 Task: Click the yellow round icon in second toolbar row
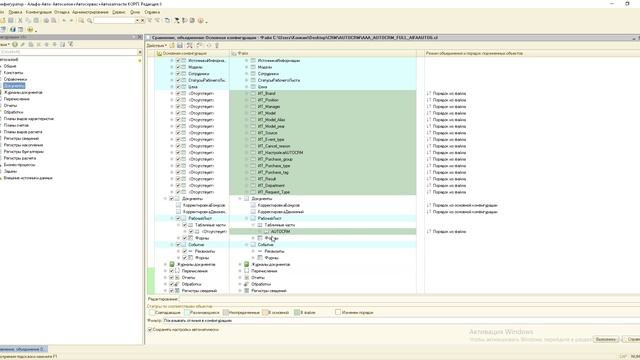pyautogui.click(x=30, y=29)
